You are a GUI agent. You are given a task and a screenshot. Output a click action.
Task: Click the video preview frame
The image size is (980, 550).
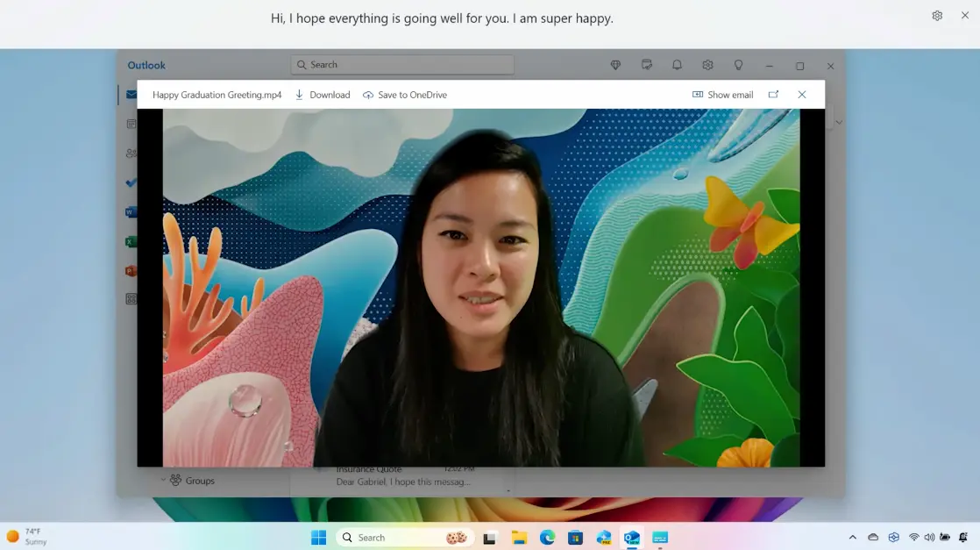click(480, 288)
